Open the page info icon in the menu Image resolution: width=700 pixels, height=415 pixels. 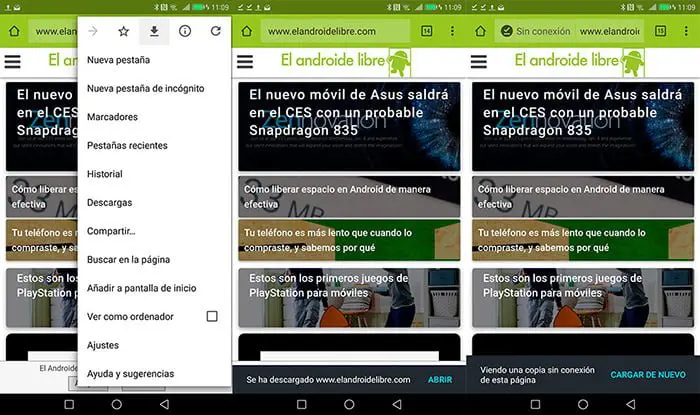click(185, 31)
